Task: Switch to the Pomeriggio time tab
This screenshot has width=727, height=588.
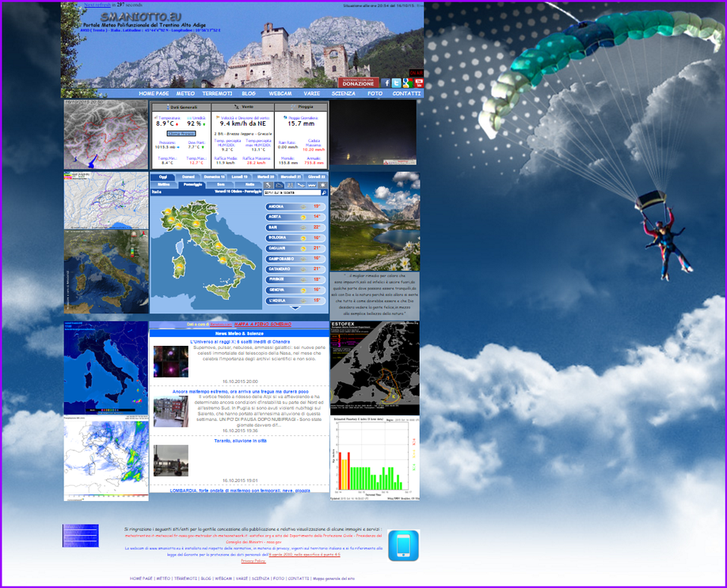Action: click(x=192, y=185)
